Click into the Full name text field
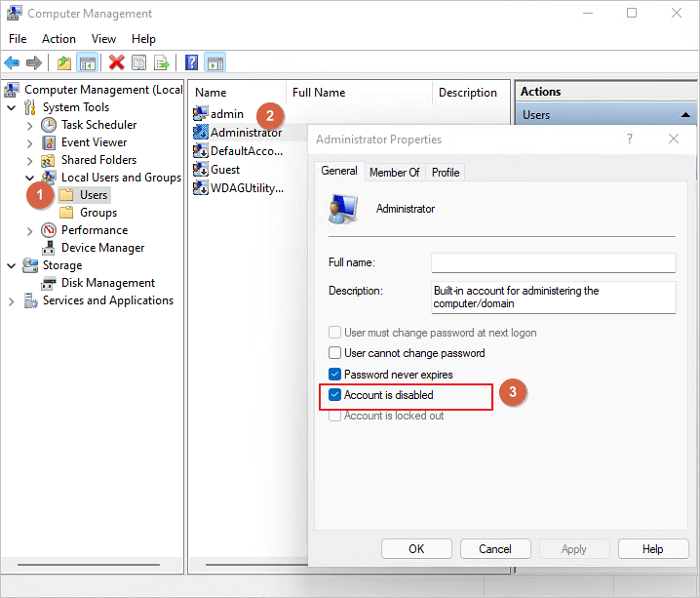 (553, 262)
